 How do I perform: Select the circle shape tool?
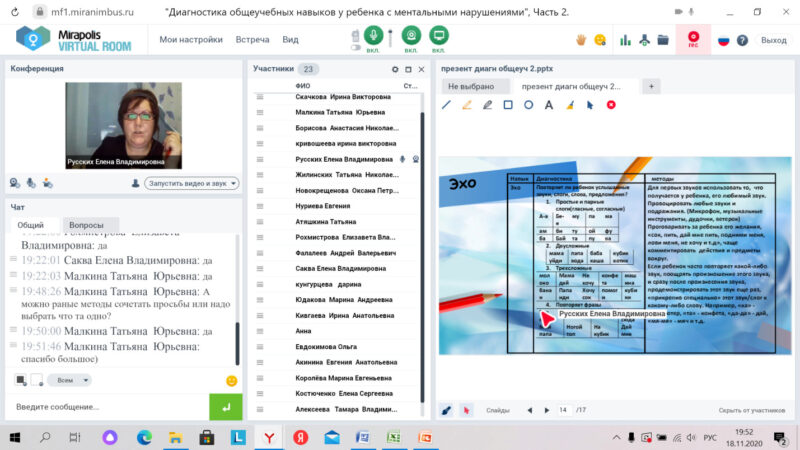[x=529, y=105]
